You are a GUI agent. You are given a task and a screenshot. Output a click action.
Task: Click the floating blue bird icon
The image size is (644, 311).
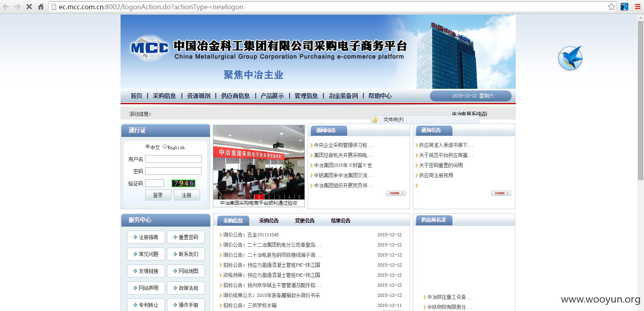(570, 58)
